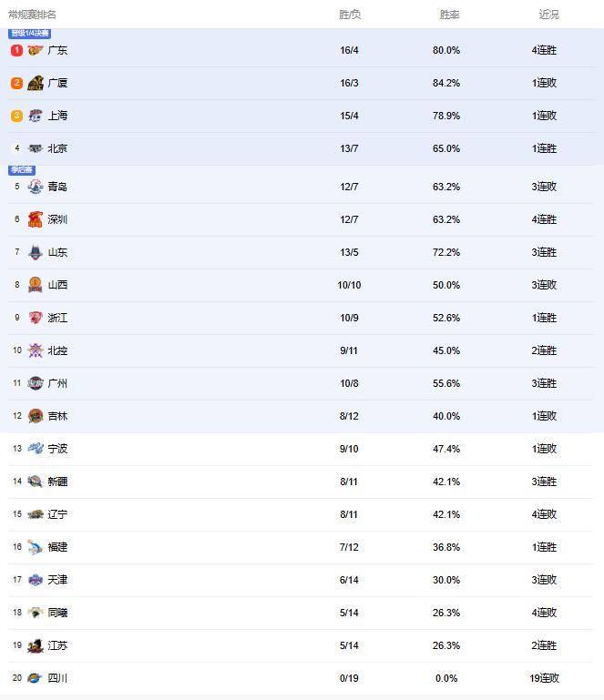Click the 广东 team logo
This screenshot has height=700, width=604.
[36, 50]
